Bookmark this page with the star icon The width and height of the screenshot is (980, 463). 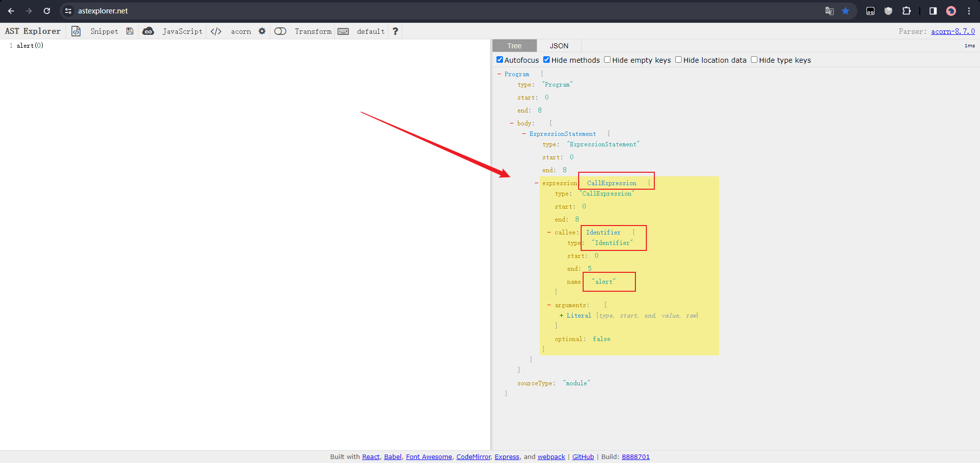pos(846,11)
